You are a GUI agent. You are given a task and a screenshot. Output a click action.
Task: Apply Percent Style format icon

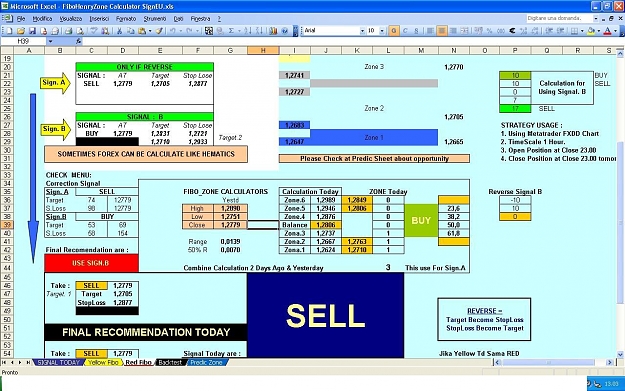(x=489, y=31)
